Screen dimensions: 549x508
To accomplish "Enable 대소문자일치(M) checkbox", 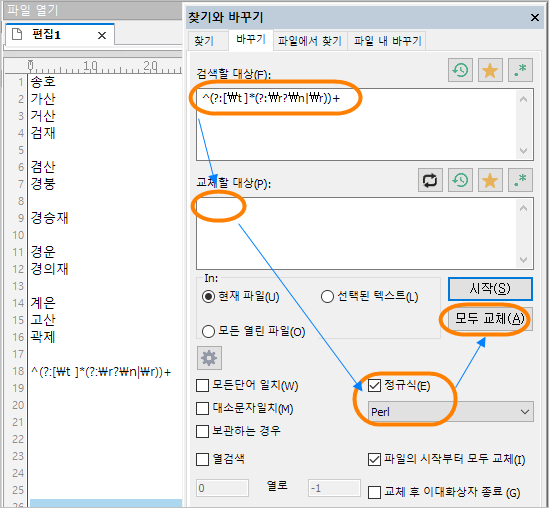I will [202, 408].
